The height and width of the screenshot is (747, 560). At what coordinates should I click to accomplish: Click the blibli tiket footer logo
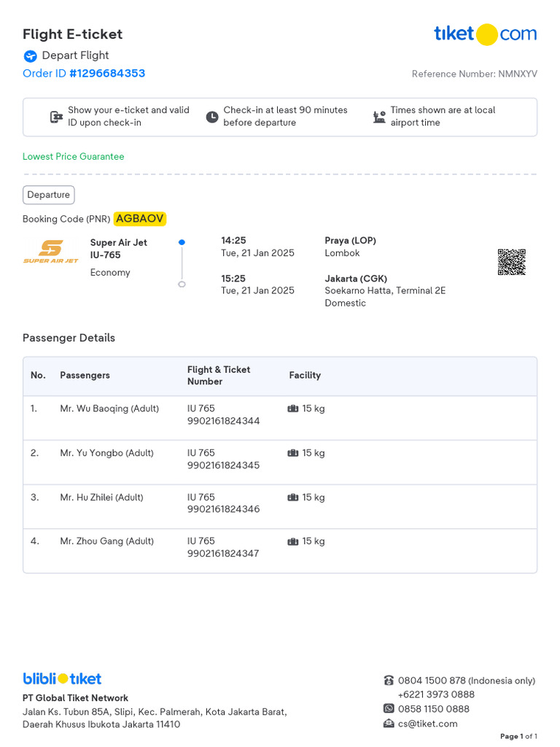(62, 678)
